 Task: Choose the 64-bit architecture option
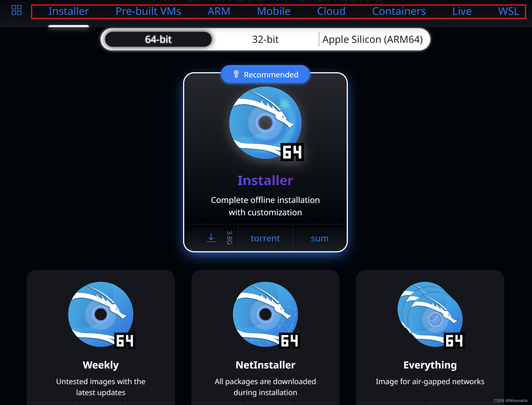[x=158, y=39]
